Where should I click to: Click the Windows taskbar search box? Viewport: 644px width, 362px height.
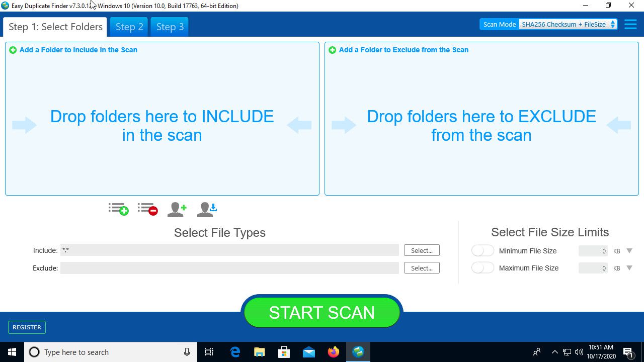[111, 352]
